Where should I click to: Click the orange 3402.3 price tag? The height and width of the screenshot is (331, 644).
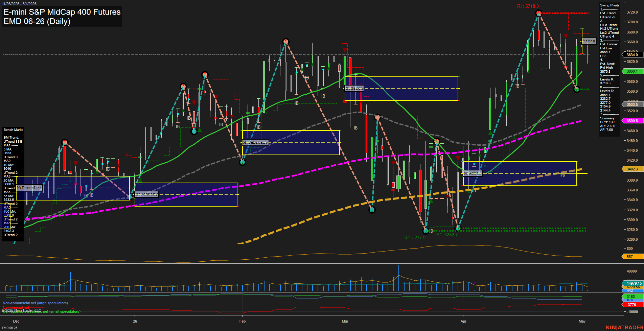click(632, 169)
